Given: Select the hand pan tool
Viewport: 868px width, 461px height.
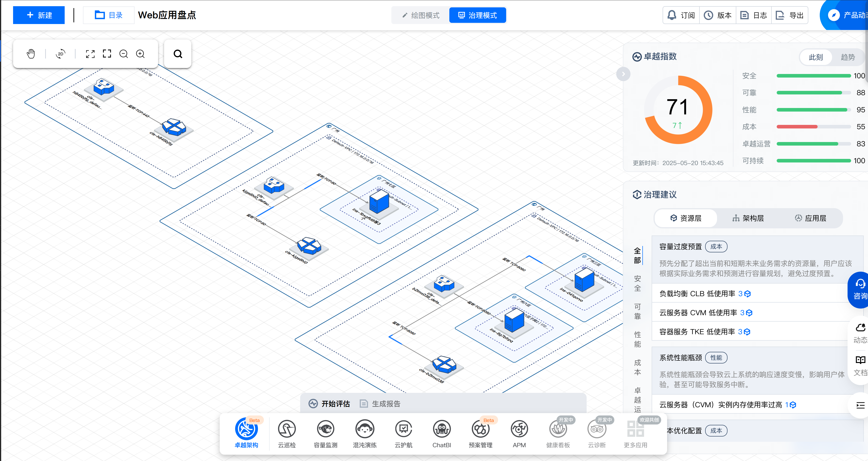Looking at the screenshot, I should [x=31, y=54].
